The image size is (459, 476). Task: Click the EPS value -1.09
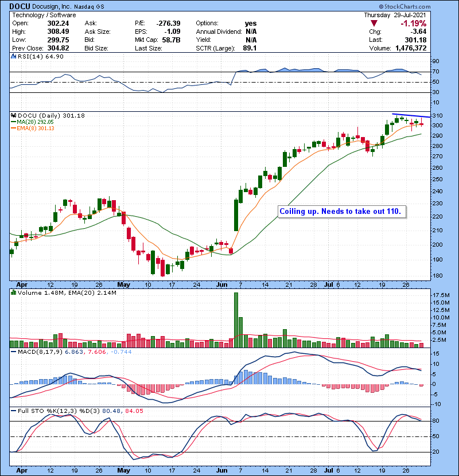172,32
